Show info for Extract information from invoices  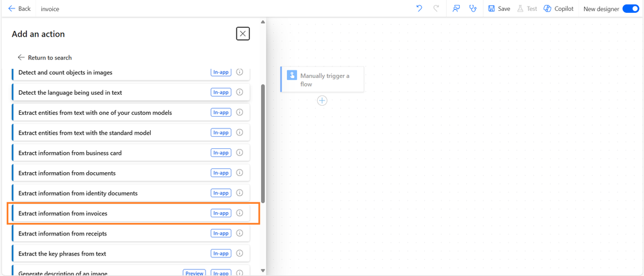point(240,213)
